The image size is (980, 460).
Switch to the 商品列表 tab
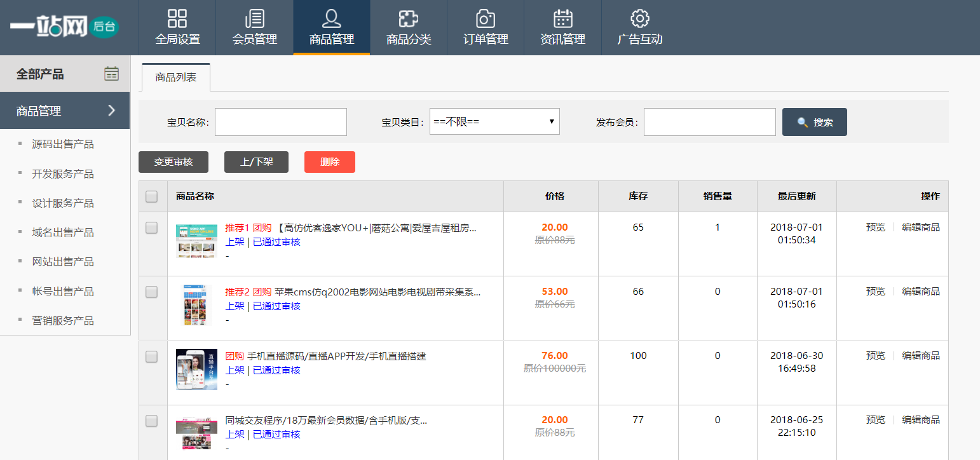point(176,78)
